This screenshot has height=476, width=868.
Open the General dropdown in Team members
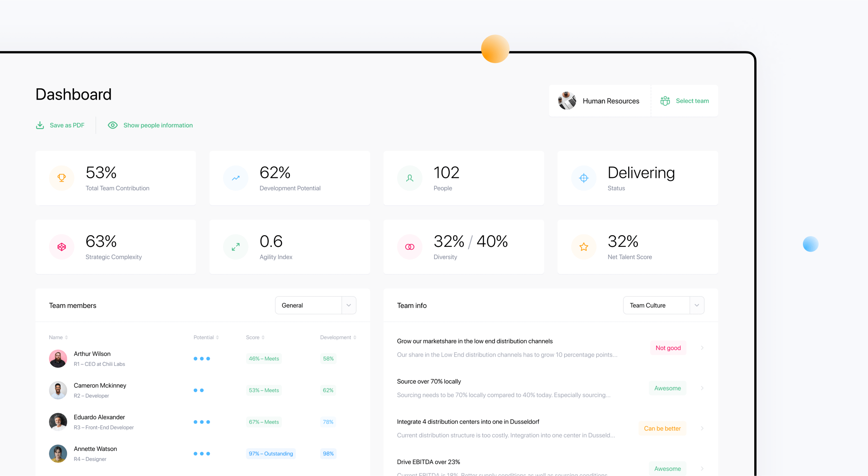(315, 305)
